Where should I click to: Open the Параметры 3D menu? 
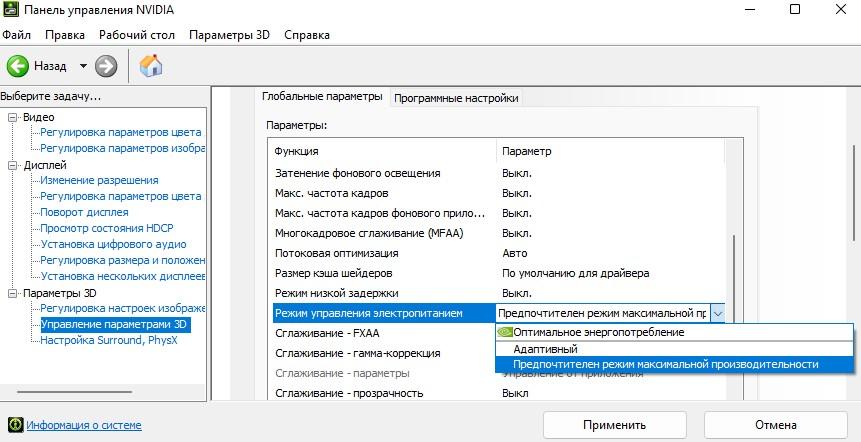coord(230,35)
